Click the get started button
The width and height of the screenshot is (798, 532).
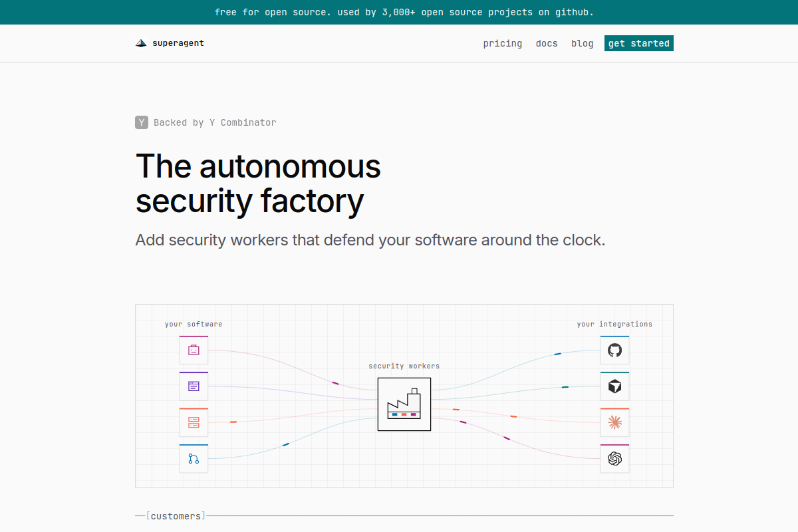(x=639, y=43)
